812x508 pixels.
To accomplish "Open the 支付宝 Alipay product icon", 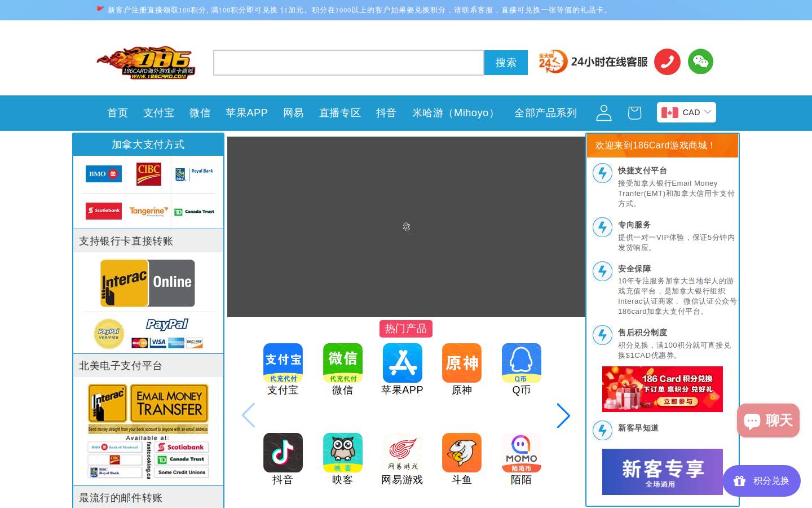I will coord(283,363).
